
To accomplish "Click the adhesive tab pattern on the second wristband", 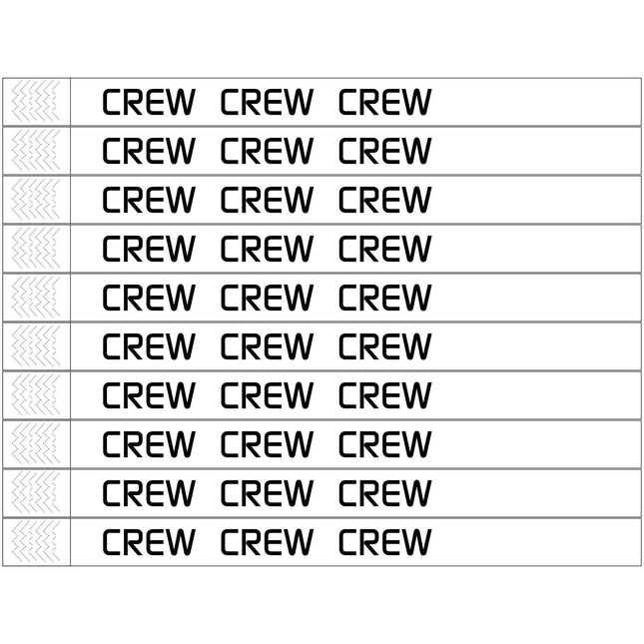I will pyautogui.click(x=37, y=151).
